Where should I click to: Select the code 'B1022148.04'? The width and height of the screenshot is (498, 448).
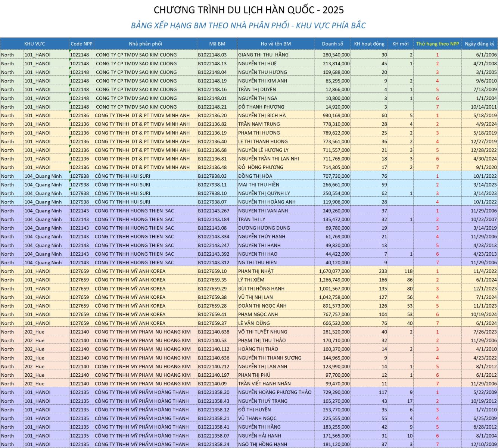point(212,72)
